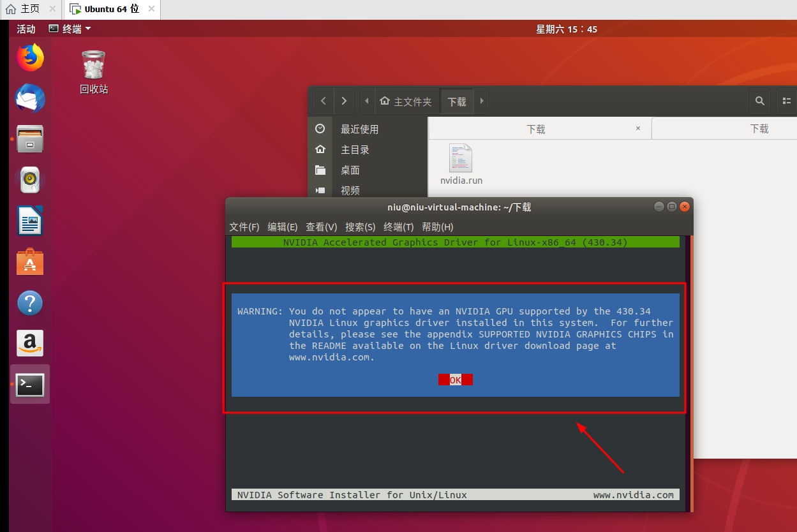The height and width of the screenshot is (532, 797).
Task: Select the Ubuntu 64 位 VMware tab
Action: pyautogui.click(x=112, y=10)
